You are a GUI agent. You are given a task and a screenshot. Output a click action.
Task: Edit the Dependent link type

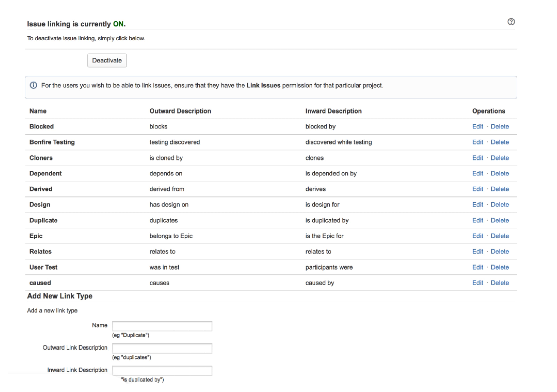(477, 173)
